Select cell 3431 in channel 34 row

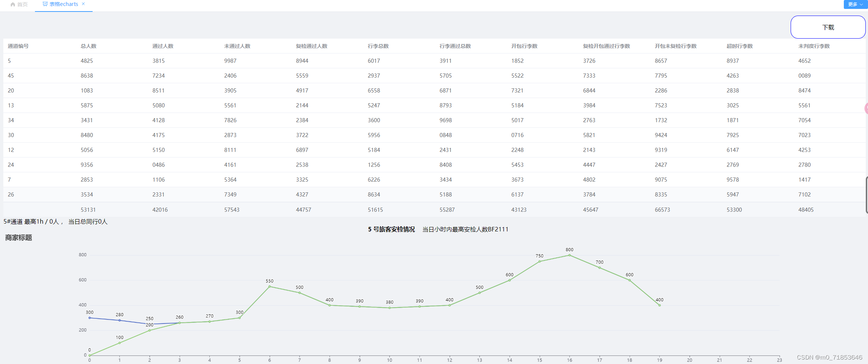point(87,120)
